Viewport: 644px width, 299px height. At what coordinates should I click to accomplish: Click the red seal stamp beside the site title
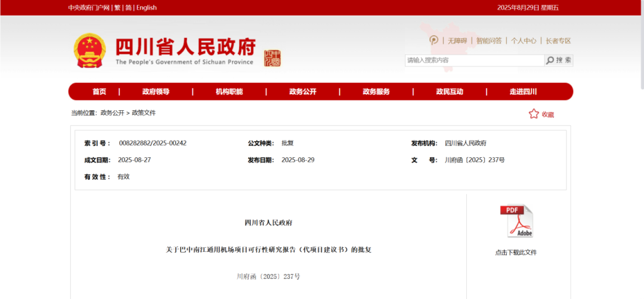272,58
